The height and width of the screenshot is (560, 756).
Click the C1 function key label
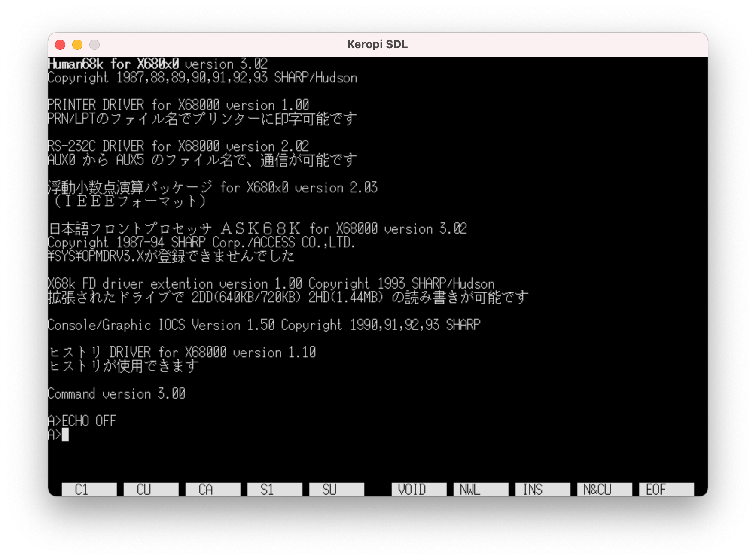tap(89, 490)
